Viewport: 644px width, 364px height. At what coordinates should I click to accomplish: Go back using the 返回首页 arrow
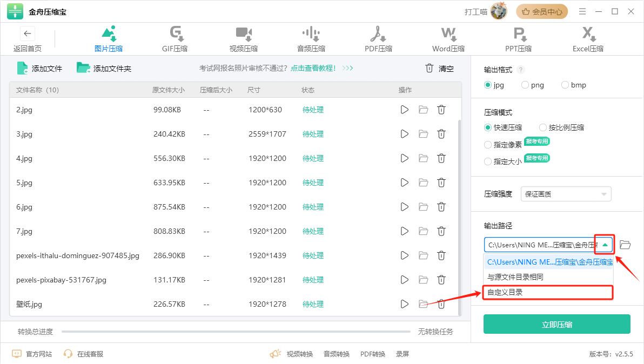tap(28, 33)
